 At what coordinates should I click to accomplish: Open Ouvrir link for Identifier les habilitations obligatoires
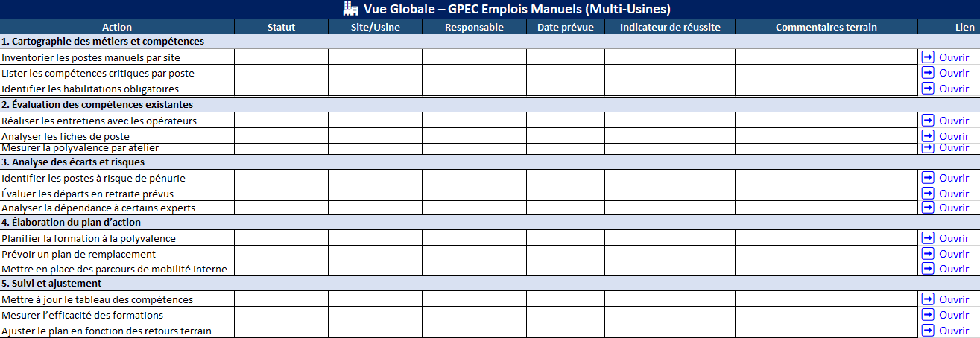(953, 89)
